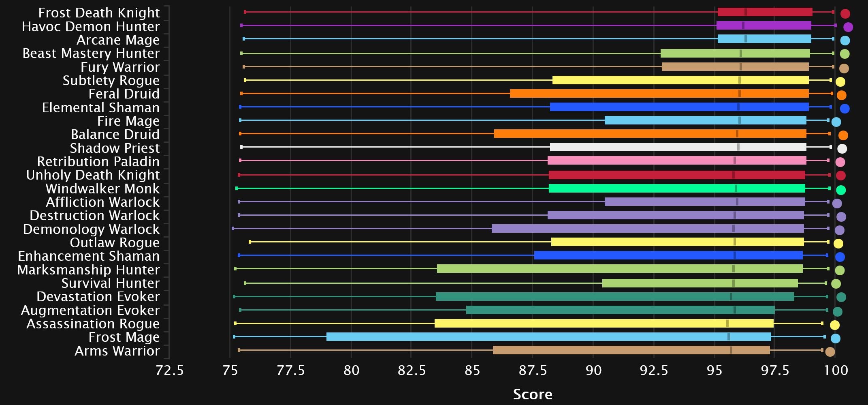This screenshot has width=868, height=405.
Task: Click the Frost Mage box plot bar
Action: [x=548, y=337]
